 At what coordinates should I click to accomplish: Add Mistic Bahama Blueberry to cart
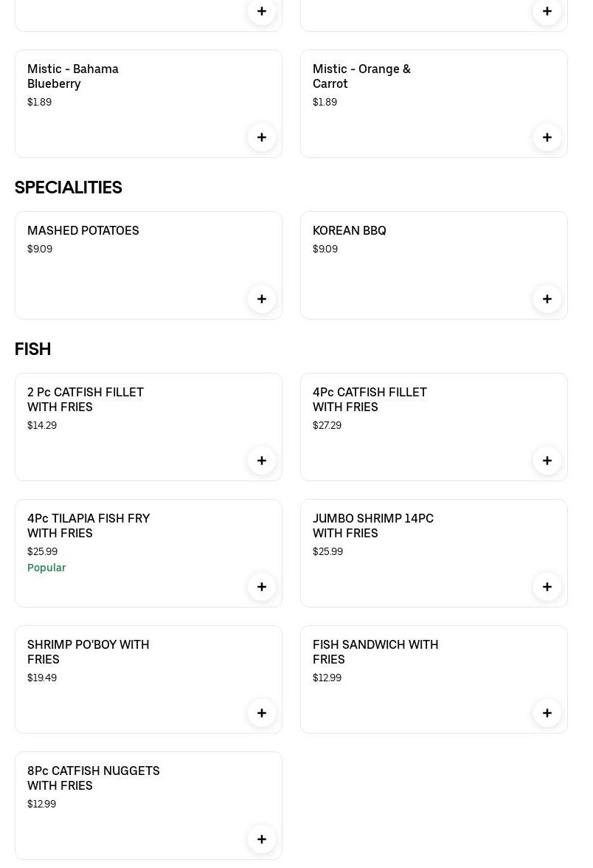(262, 137)
